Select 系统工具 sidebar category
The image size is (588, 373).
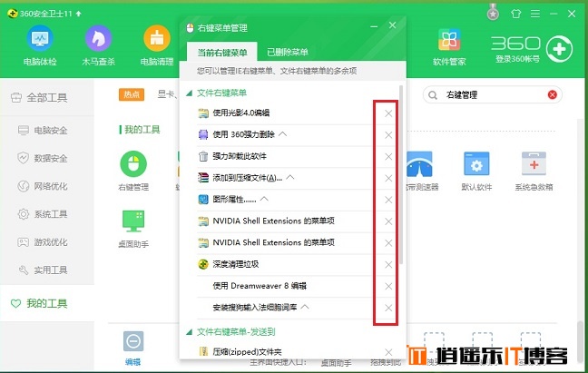click(47, 214)
